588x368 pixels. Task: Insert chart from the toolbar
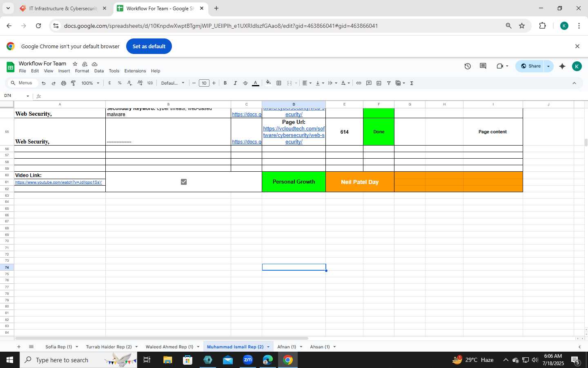click(379, 83)
